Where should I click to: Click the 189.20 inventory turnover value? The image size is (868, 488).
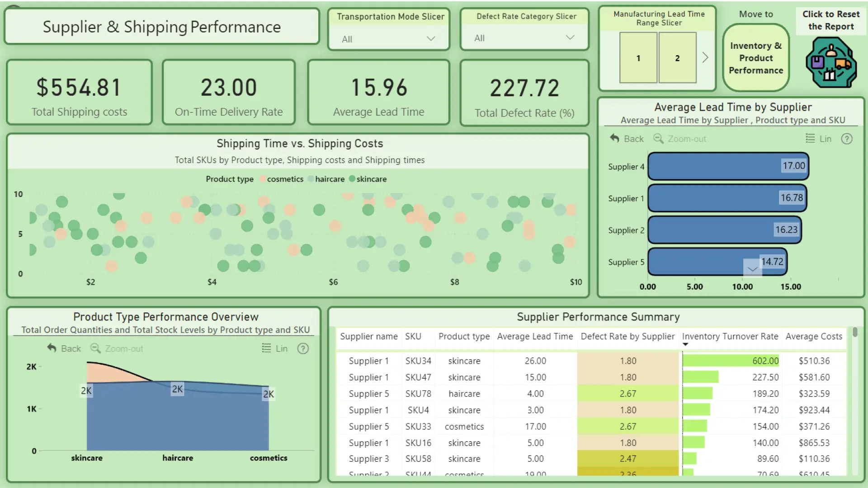tap(765, 394)
